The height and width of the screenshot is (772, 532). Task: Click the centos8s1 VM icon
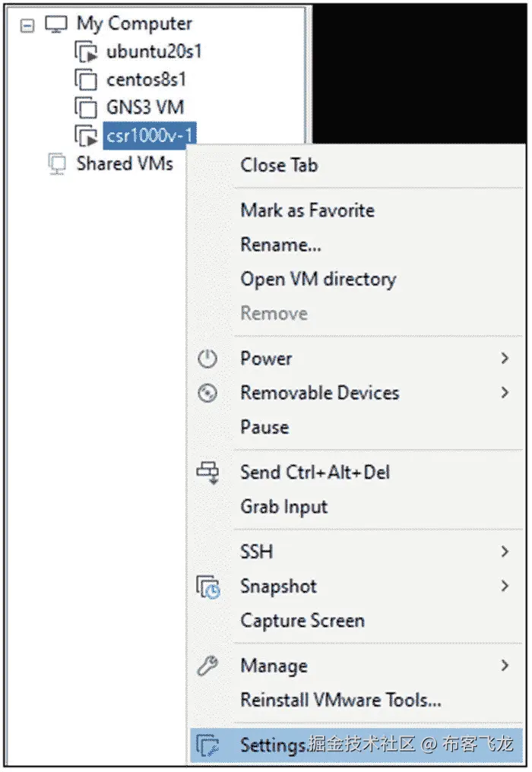[x=86, y=80]
